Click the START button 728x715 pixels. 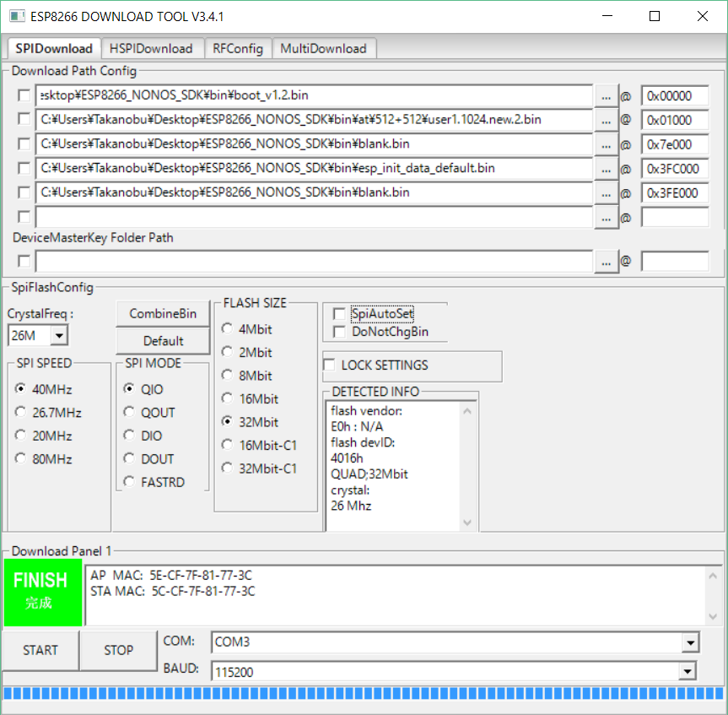pos(40,650)
